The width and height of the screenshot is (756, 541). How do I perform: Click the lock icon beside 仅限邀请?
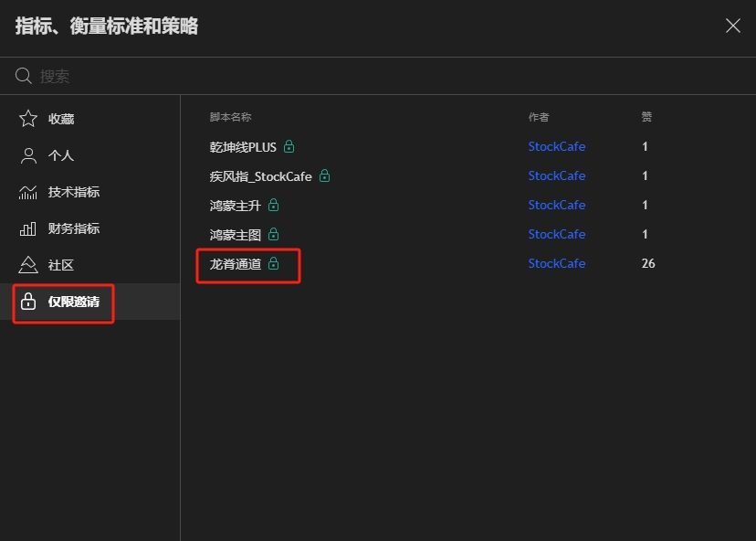coord(28,302)
